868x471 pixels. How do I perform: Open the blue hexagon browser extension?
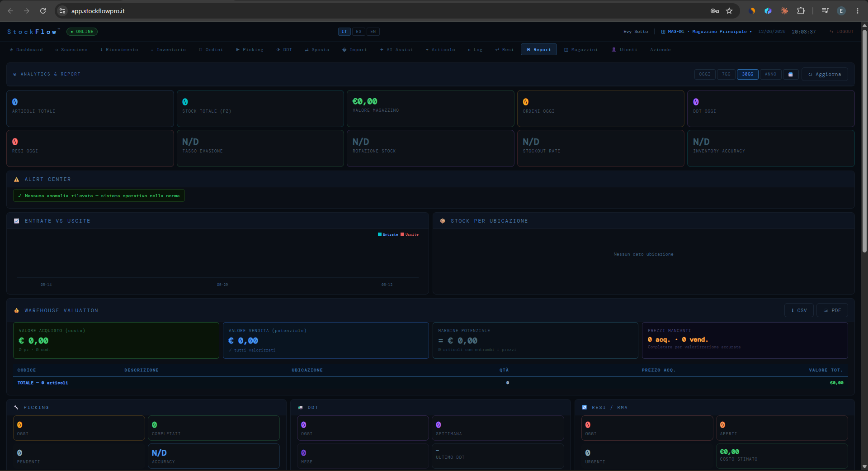[x=768, y=11]
